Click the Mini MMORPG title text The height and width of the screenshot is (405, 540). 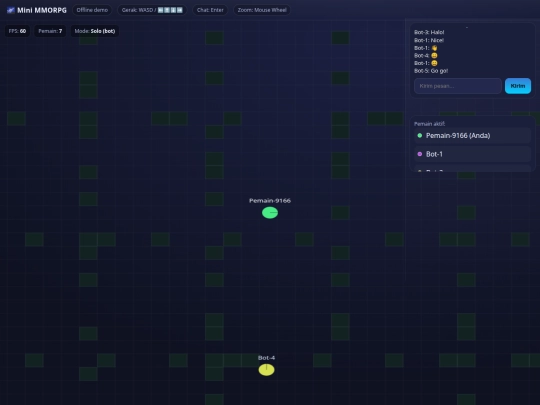(x=42, y=10)
